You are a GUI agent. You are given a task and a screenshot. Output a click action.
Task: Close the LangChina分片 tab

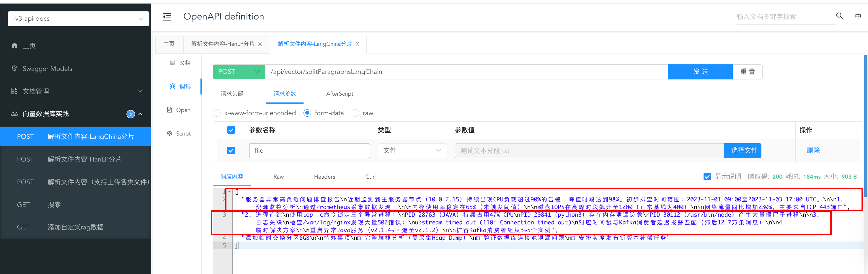pyautogui.click(x=358, y=44)
